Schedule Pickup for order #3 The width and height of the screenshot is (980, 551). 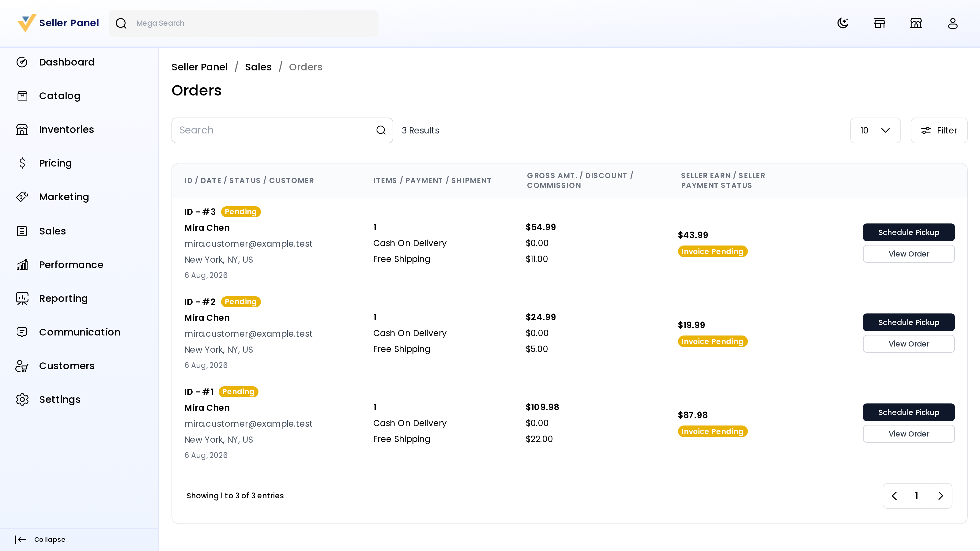[908, 232]
